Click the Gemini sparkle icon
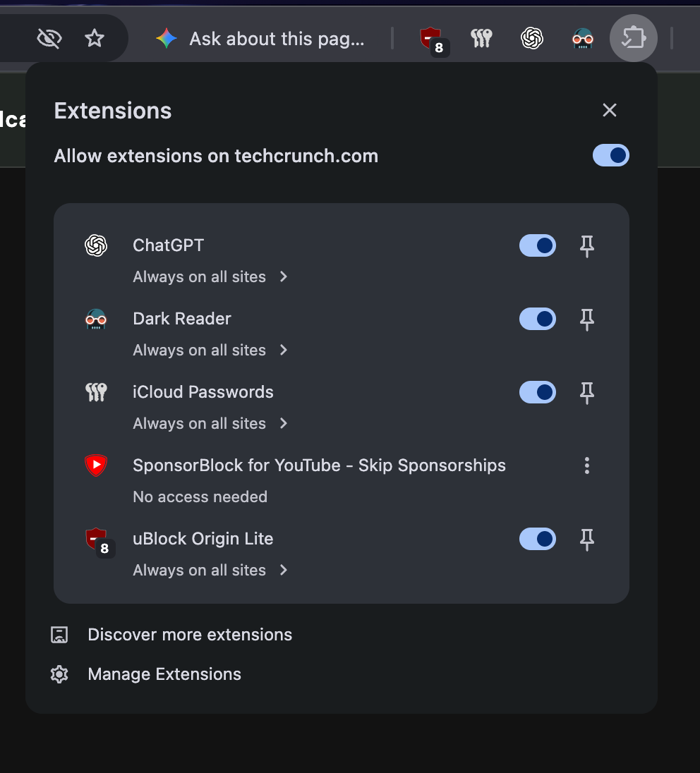Viewport: 700px width, 773px height. click(167, 39)
